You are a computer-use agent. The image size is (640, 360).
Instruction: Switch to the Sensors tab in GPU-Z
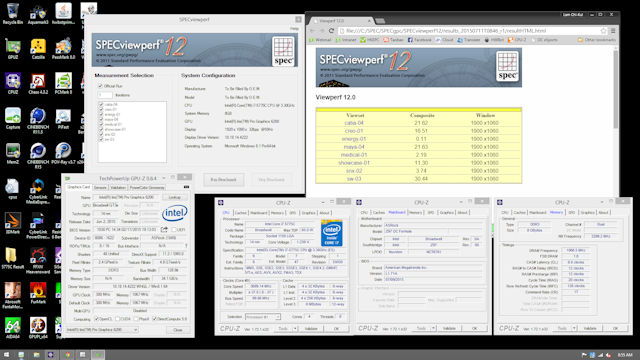pos(100,187)
